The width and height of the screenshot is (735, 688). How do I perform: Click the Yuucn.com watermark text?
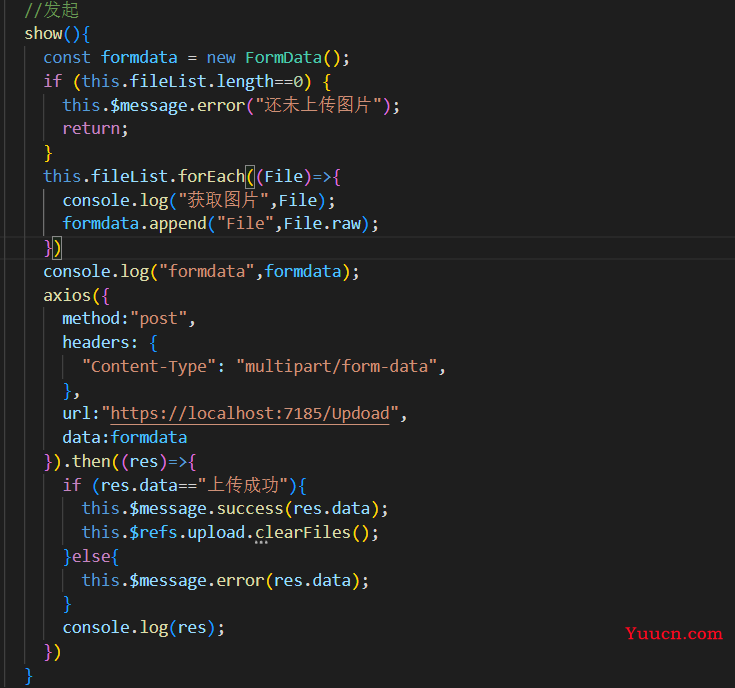(x=673, y=633)
